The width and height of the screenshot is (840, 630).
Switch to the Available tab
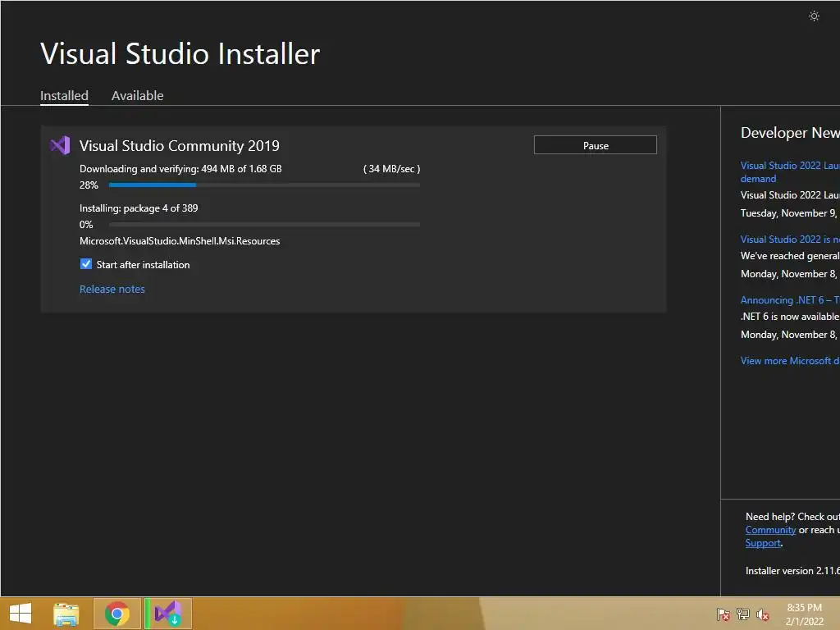tap(137, 95)
